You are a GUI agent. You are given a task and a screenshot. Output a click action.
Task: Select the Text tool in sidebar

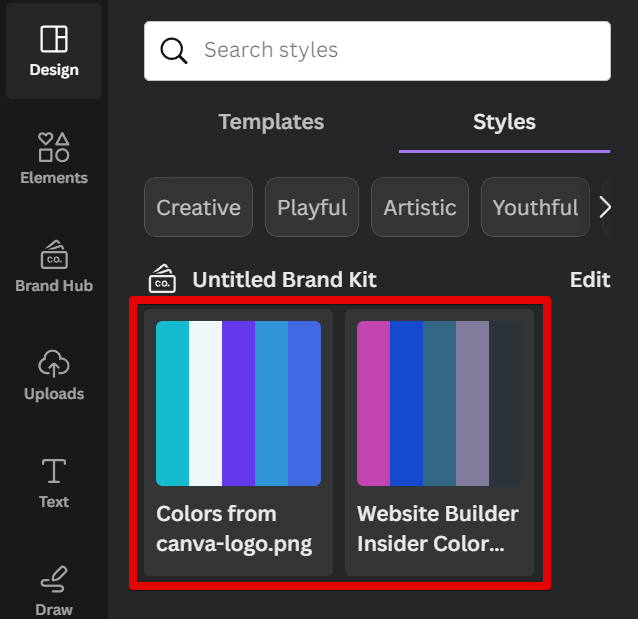point(54,483)
